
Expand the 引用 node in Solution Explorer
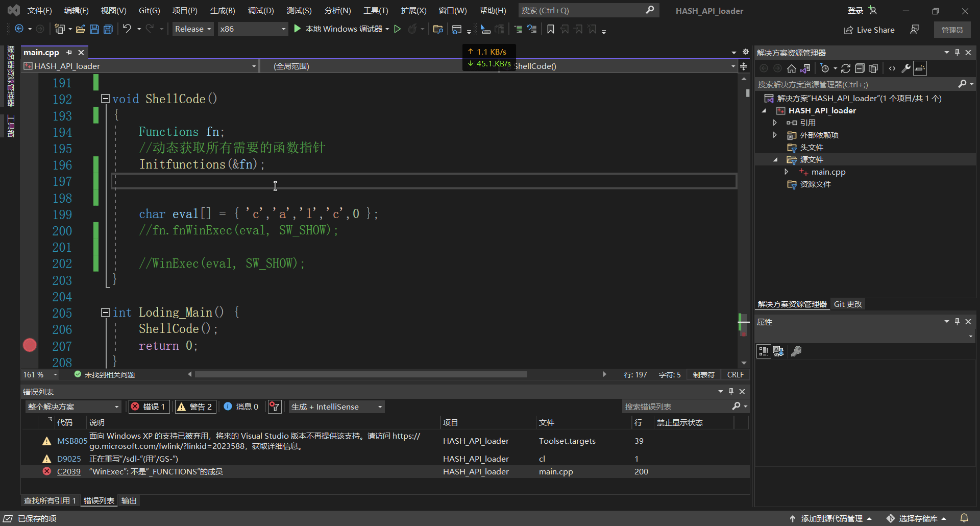775,123
